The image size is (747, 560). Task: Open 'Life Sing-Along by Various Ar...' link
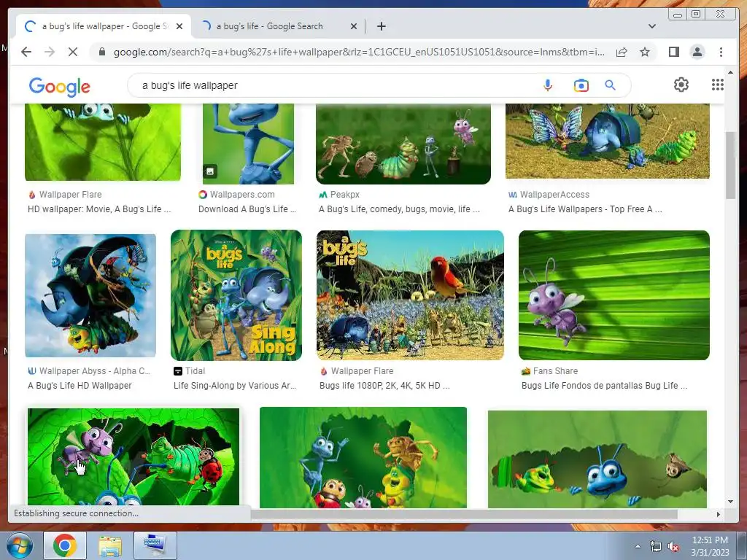[235, 386]
